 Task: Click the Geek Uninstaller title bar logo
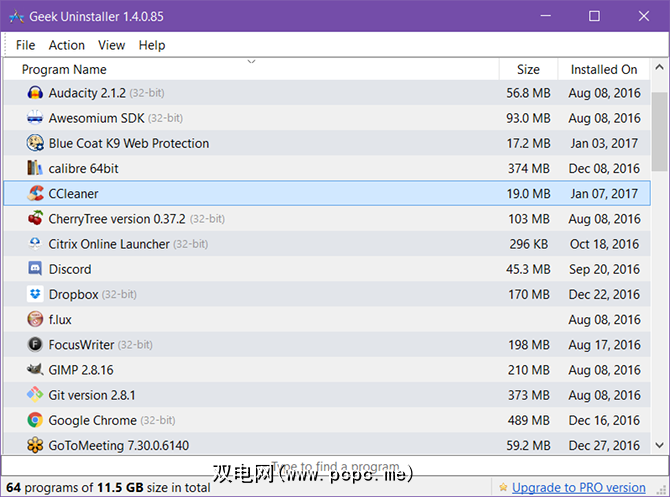(16, 17)
